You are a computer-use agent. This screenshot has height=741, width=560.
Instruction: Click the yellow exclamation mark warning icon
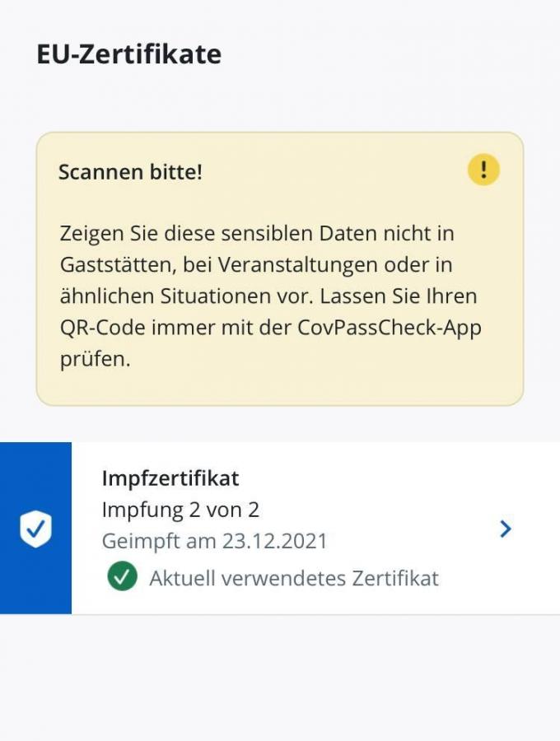[483, 170]
